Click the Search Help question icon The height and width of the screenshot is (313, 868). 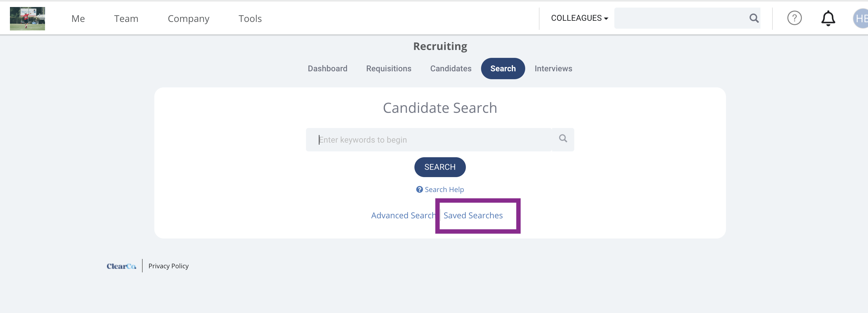point(419,189)
